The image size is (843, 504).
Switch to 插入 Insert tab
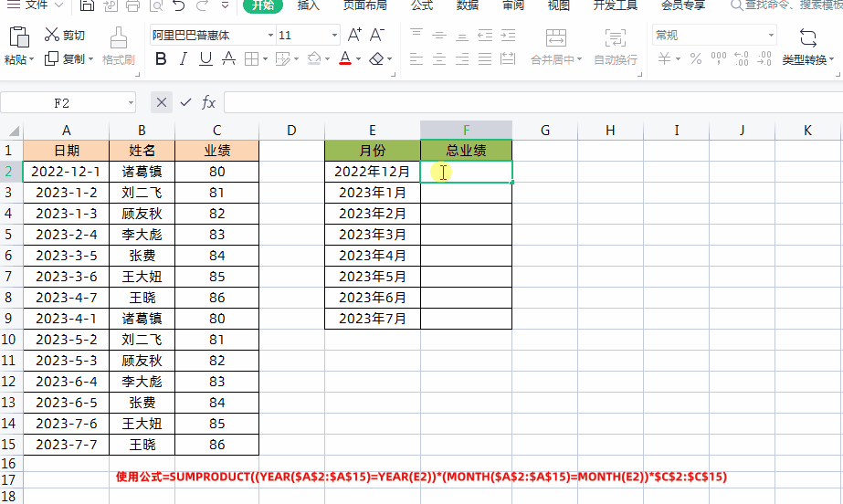tap(309, 5)
